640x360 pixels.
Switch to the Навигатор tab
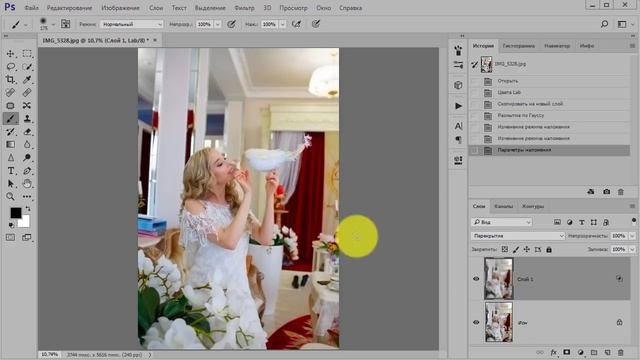(x=557, y=46)
